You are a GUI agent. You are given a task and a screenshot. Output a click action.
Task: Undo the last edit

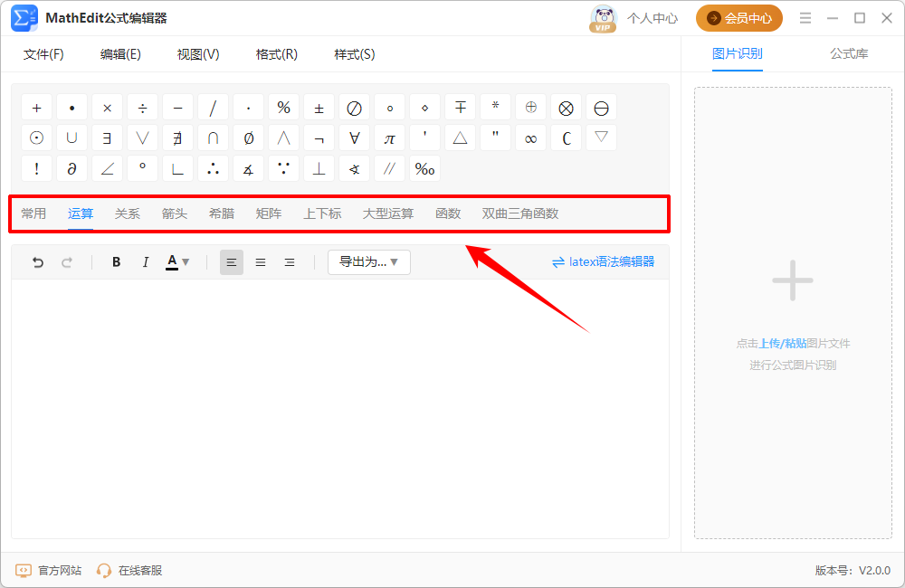(37, 262)
